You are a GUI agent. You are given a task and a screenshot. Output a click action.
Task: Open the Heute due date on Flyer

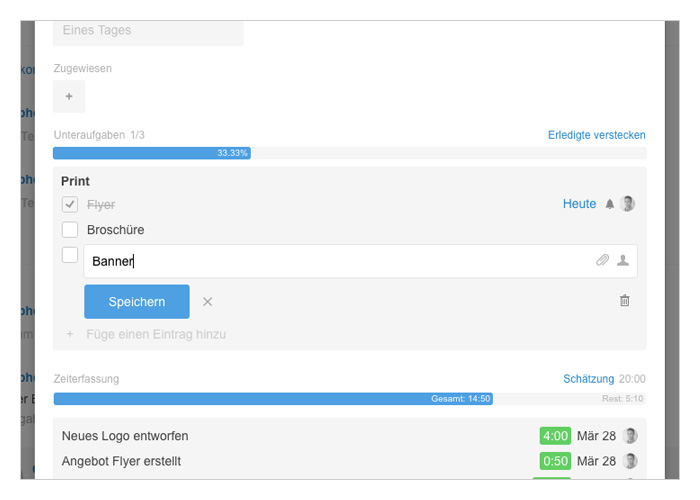tap(579, 204)
